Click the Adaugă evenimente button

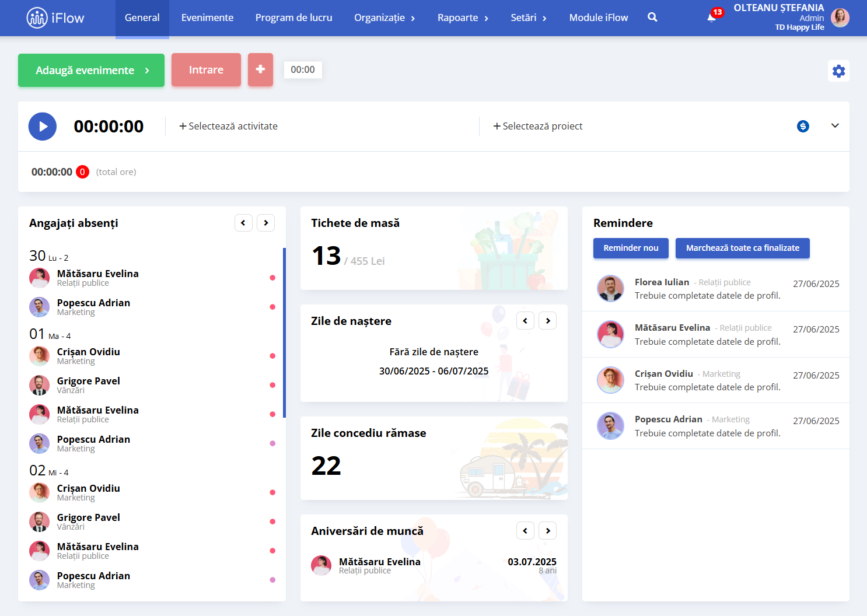[x=91, y=70]
